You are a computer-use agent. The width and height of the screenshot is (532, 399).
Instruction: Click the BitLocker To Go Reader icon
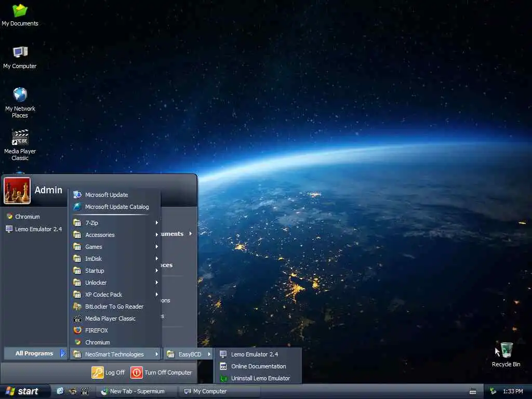point(77,307)
